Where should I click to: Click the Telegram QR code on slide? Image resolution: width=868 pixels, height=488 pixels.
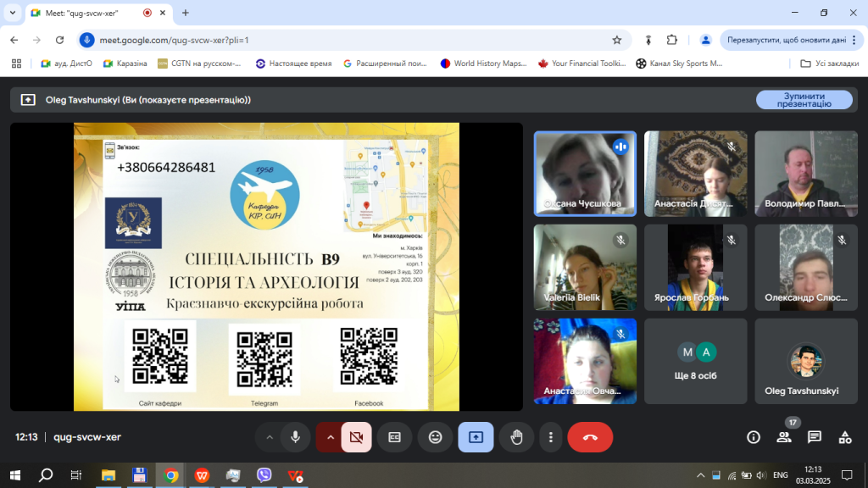coord(264,359)
